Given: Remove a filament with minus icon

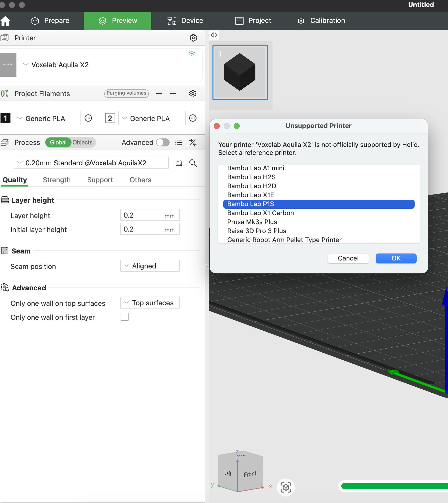Looking at the screenshot, I should coord(173,94).
